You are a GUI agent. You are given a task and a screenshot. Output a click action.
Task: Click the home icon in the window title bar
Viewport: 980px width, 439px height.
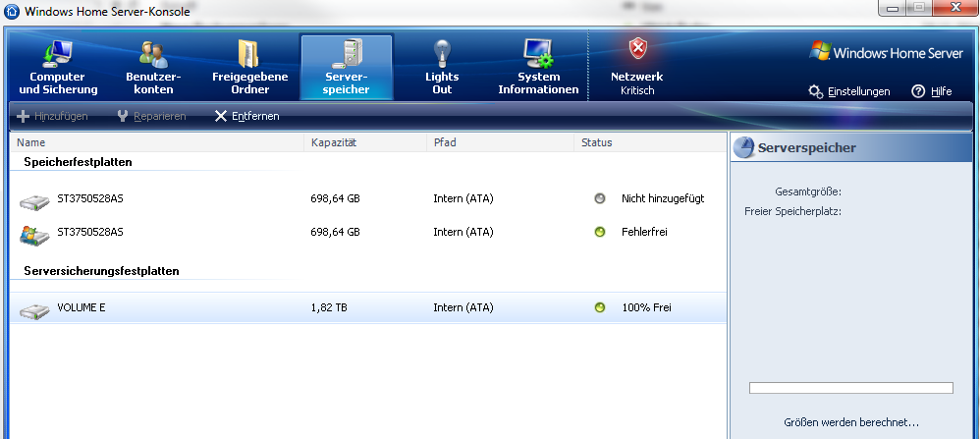[x=12, y=11]
